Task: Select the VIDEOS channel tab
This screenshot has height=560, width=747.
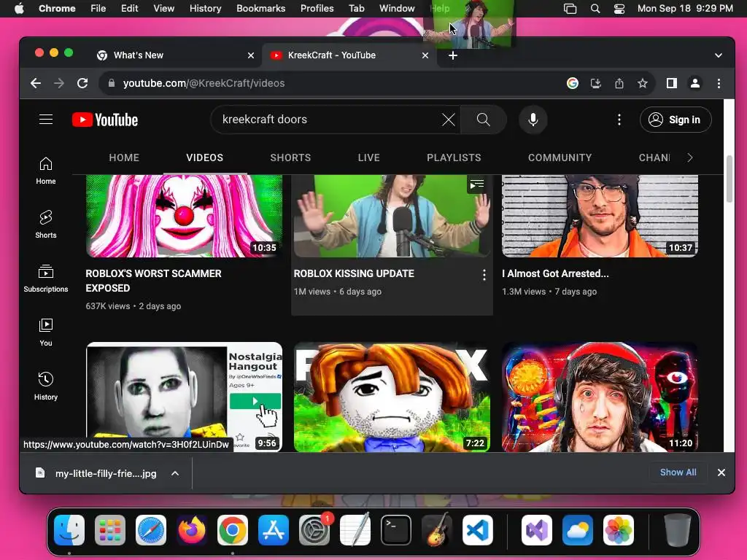Action: [204, 157]
